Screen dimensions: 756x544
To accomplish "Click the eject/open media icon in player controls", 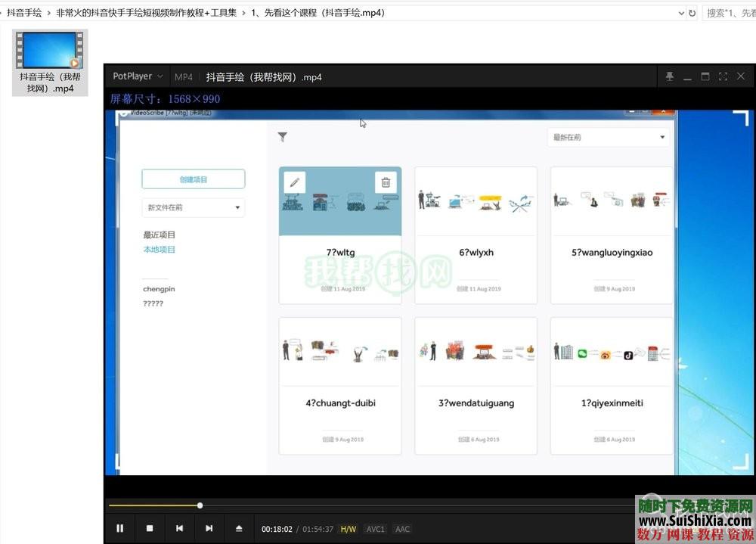I will tap(239, 528).
